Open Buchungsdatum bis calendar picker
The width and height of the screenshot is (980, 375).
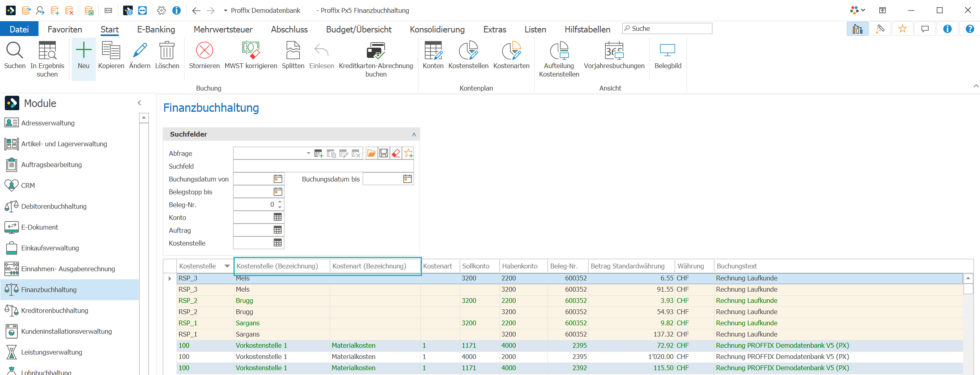(x=408, y=179)
